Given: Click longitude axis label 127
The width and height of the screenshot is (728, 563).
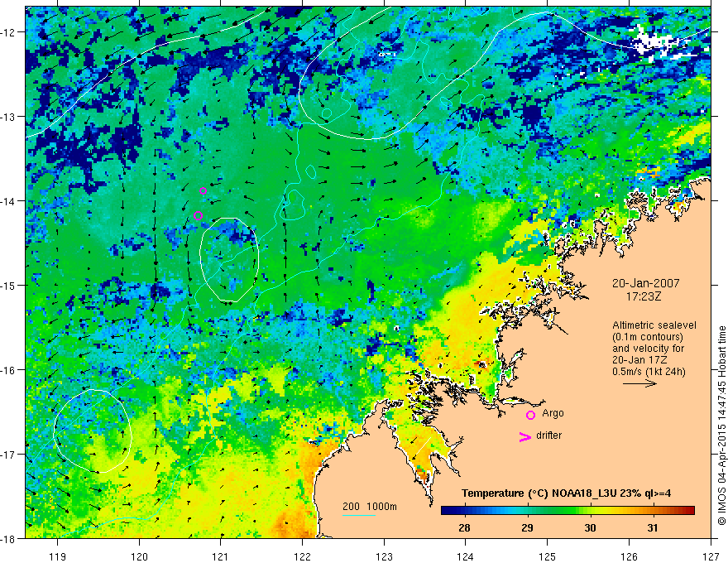Looking at the screenshot, I should pos(711,556).
